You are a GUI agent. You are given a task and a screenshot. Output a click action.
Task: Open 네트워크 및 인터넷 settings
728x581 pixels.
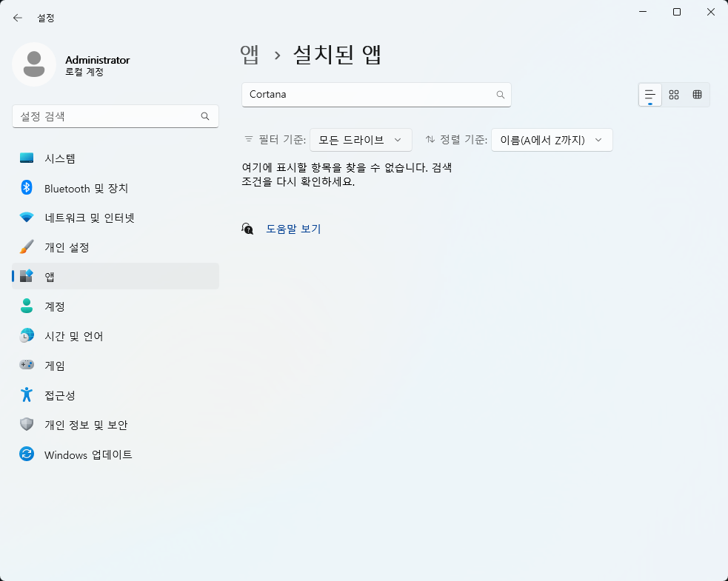[115, 218]
